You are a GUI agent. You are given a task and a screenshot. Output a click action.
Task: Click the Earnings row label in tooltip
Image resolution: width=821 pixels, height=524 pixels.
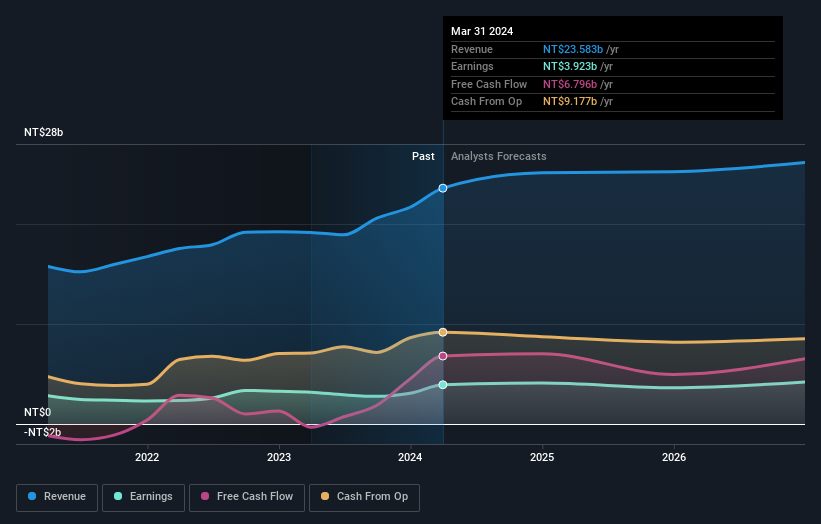pyautogui.click(x=472, y=66)
